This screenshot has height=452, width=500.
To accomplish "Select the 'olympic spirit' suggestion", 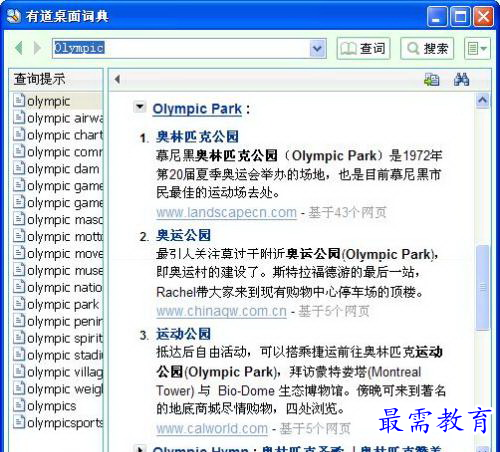I will [58, 338].
